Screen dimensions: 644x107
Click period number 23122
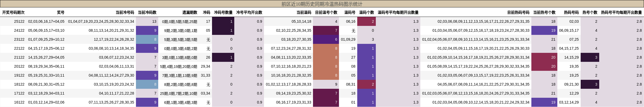tap(19, 39)
